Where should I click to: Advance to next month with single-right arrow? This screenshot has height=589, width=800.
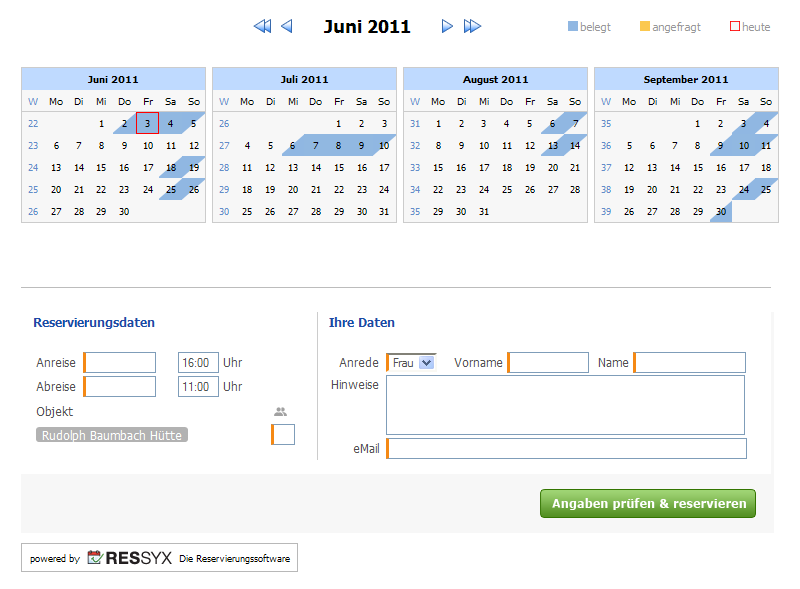[447, 27]
